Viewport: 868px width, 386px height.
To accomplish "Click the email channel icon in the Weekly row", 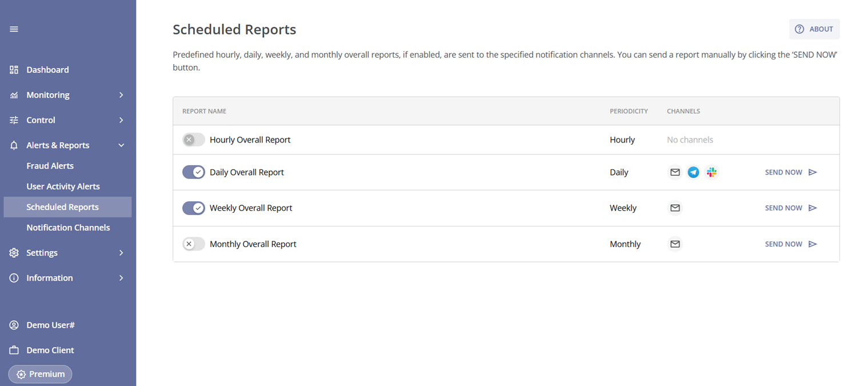I will [675, 208].
